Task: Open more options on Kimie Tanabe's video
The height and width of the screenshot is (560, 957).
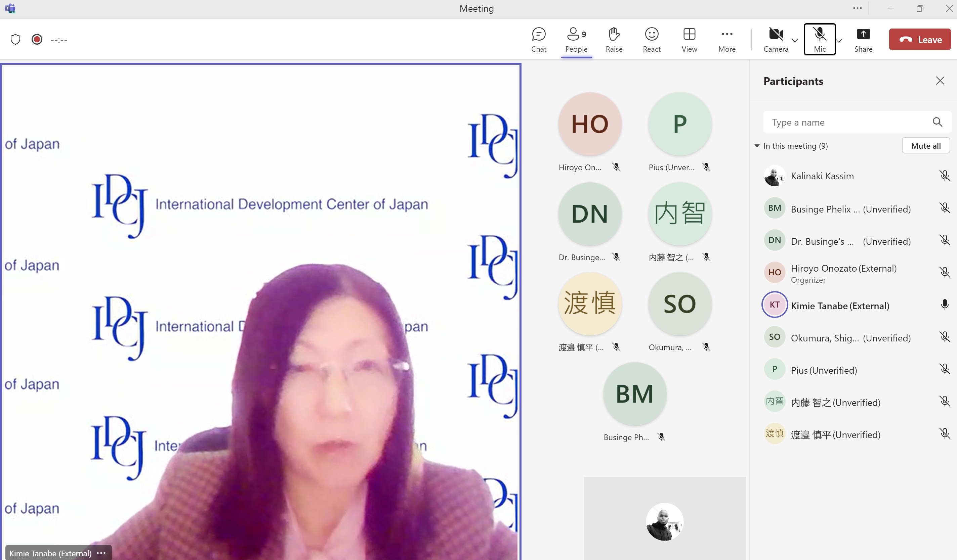Action: pyautogui.click(x=101, y=553)
